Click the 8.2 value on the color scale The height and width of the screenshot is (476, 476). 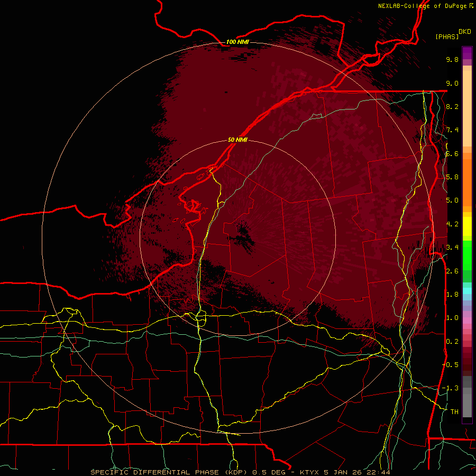tap(452, 106)
